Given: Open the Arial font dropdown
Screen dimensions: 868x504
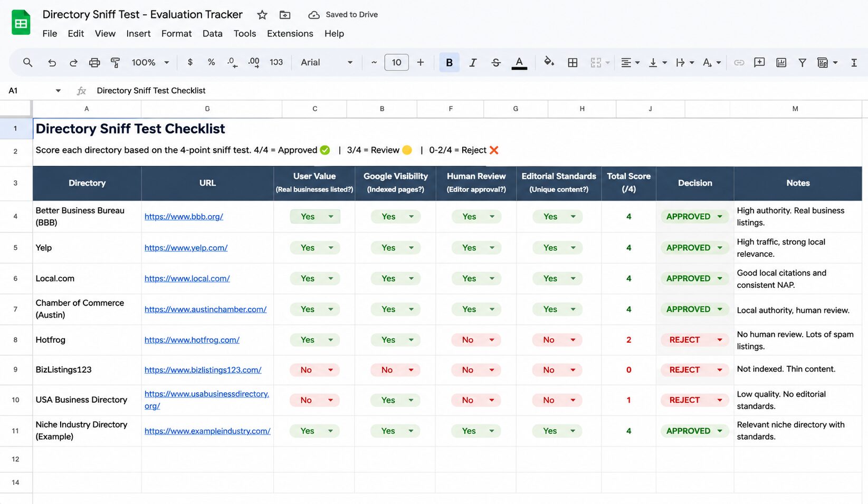Looking at the screenshot, I should [x=327, y=62].
